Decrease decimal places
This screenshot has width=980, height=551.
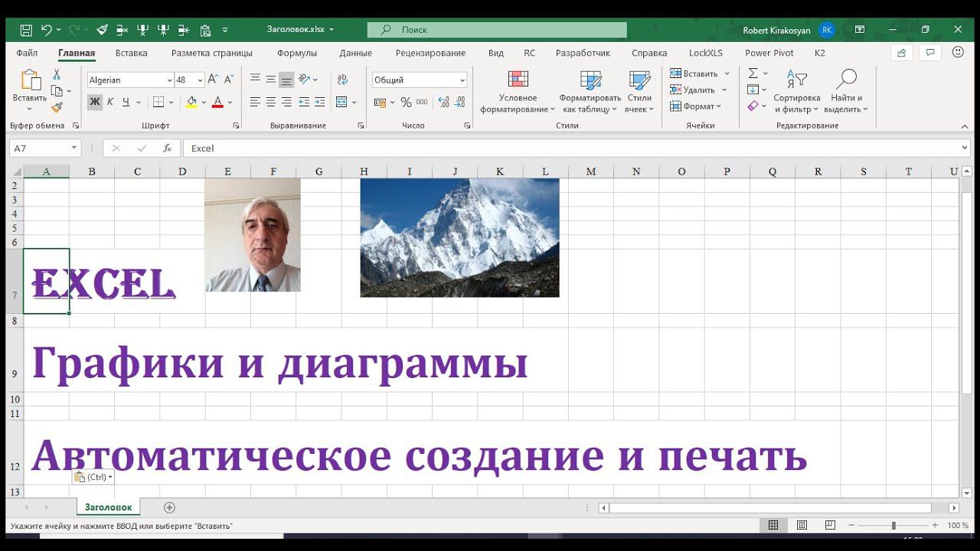tap(460, 102)
